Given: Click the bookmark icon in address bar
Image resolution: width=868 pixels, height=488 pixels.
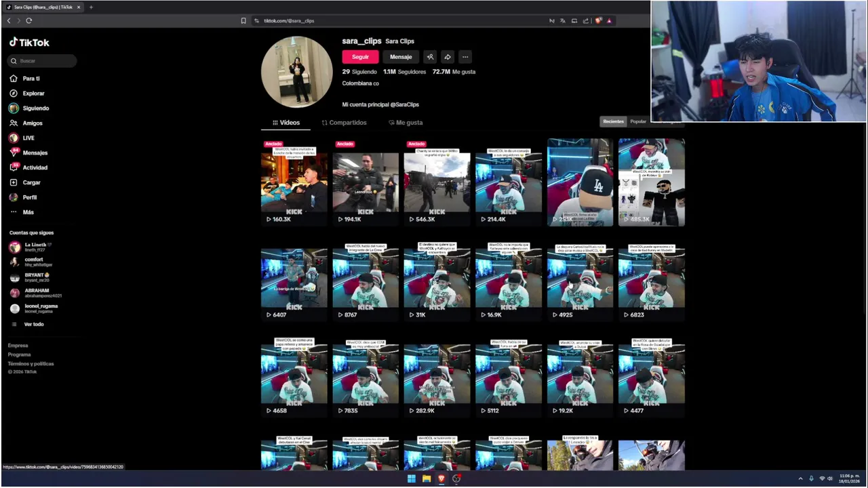Looking at the screenshot, I should click(243, 21).
